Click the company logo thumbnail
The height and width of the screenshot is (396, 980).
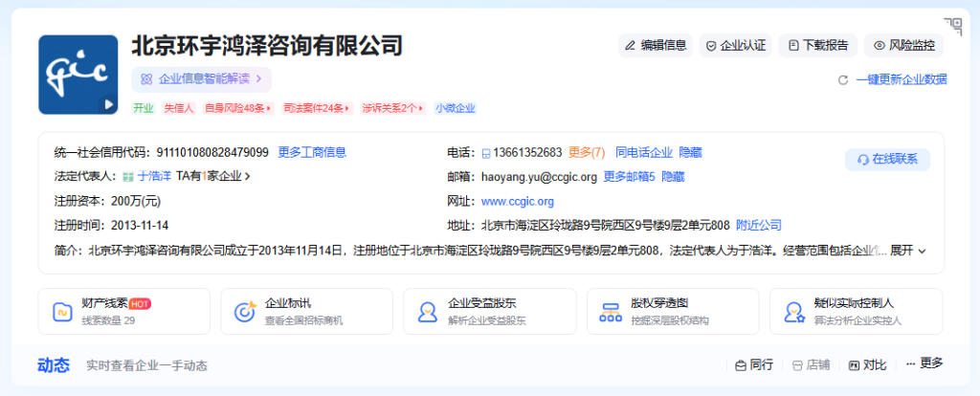[x=78, y=75]
